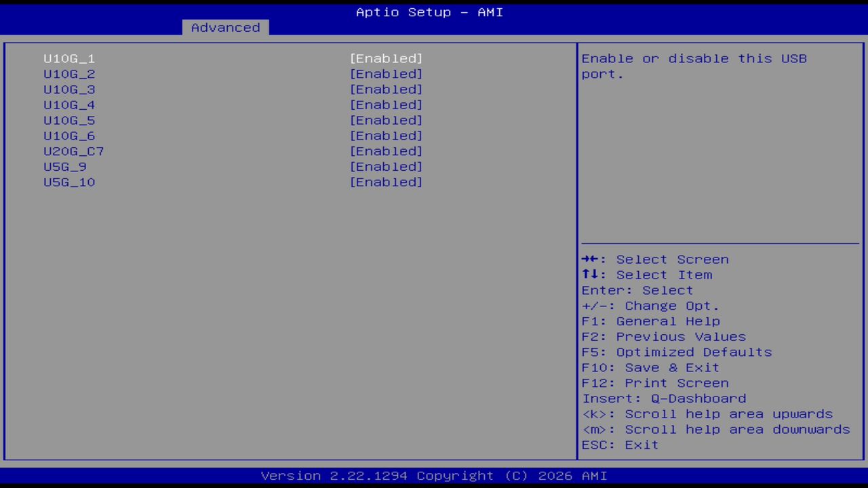Switch to the Advanced tab

click(224, 27)
